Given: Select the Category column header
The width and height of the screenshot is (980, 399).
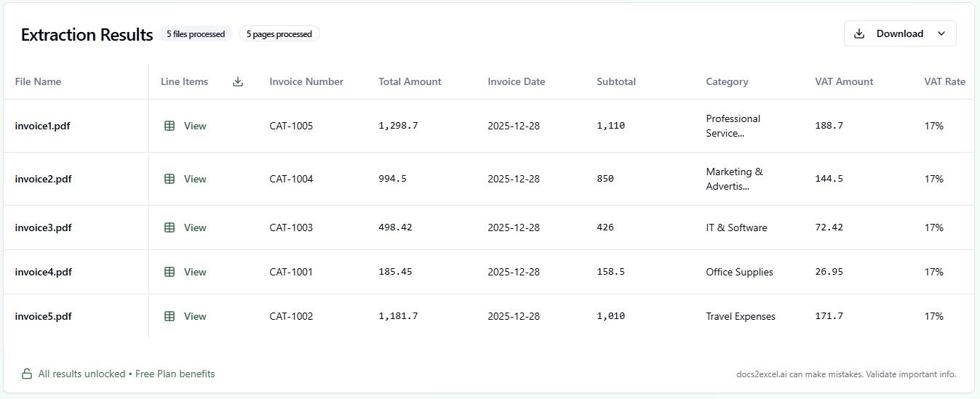Looking at the screenshot, I should click(x=727, y=81).
